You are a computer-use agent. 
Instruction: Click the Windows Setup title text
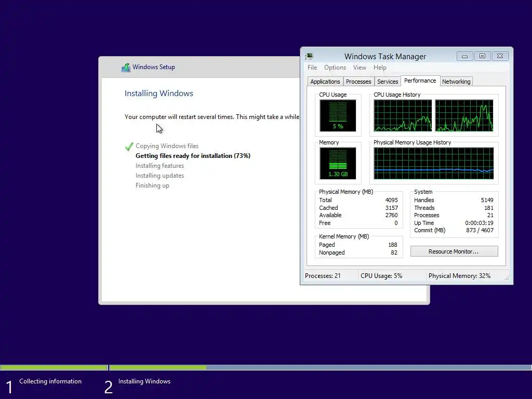click(154, 67)
